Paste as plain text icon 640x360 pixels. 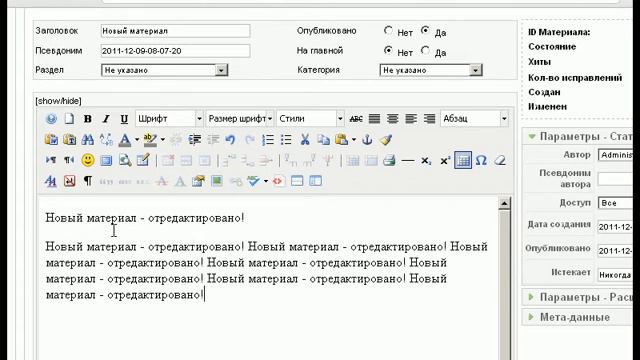coord(69,140)
